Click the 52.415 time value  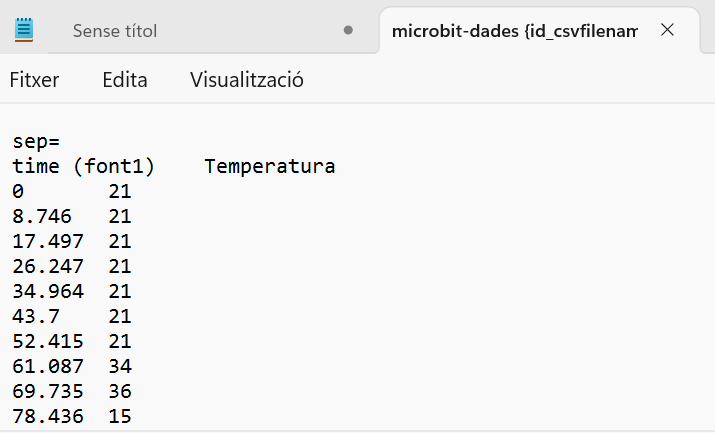tap(48, 341)
